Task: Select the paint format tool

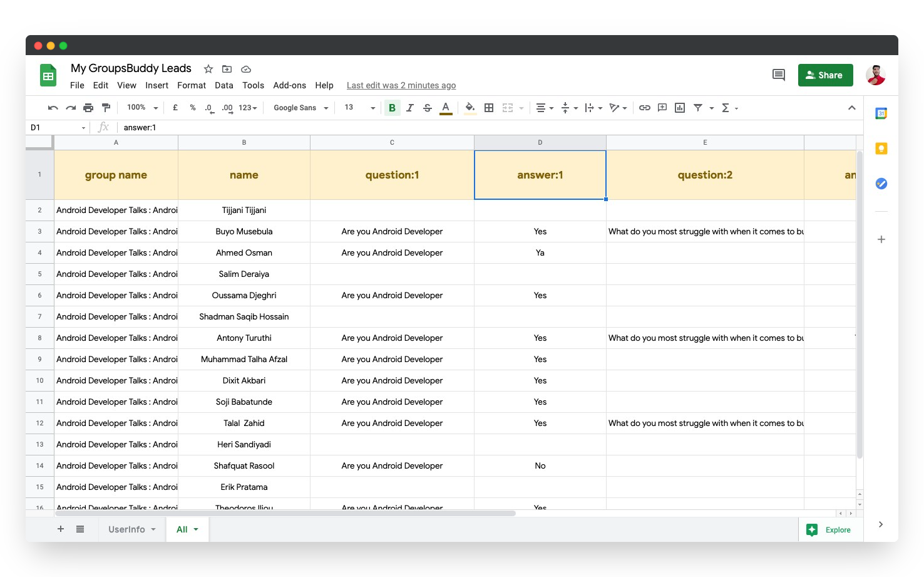Action: [x=106, y=107]
